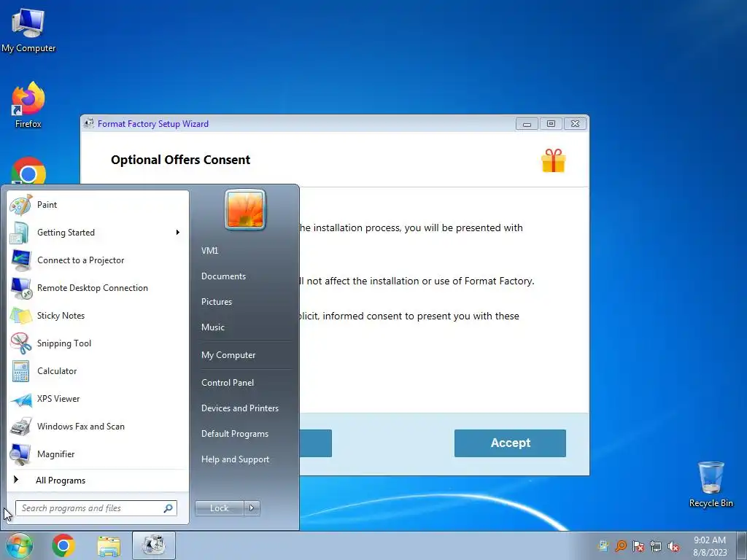
Task: Click Format Factory installer taskbar button
Action: coord(154,545)
